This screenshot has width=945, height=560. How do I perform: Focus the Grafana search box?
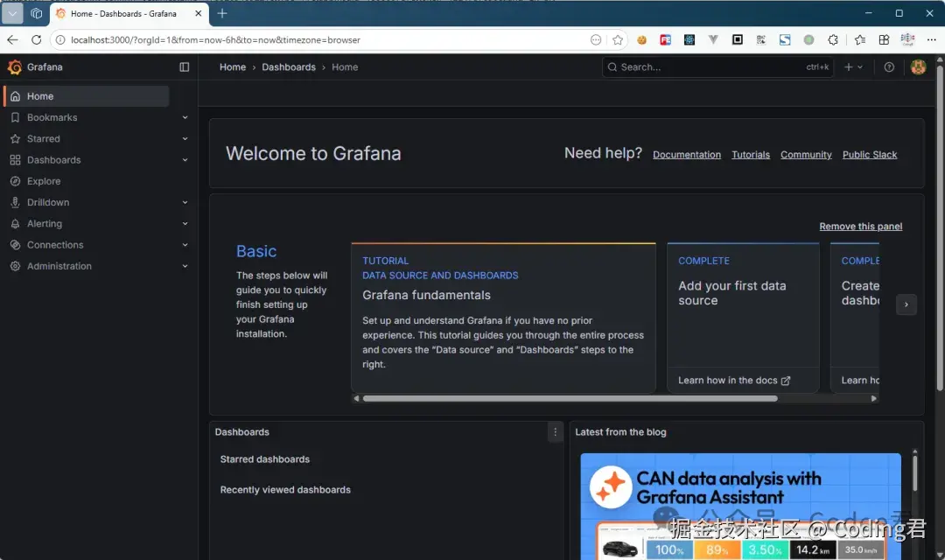click(x=717, y=66)
